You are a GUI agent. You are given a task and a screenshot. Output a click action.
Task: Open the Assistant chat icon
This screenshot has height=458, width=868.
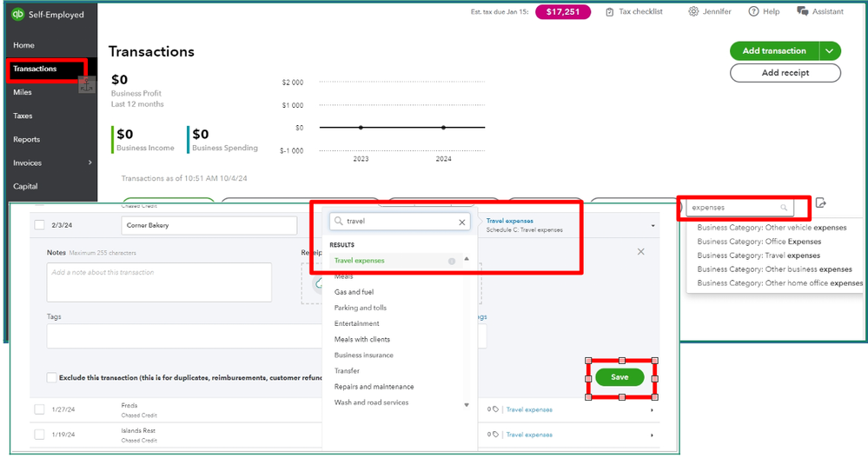(x=803, y=12)
